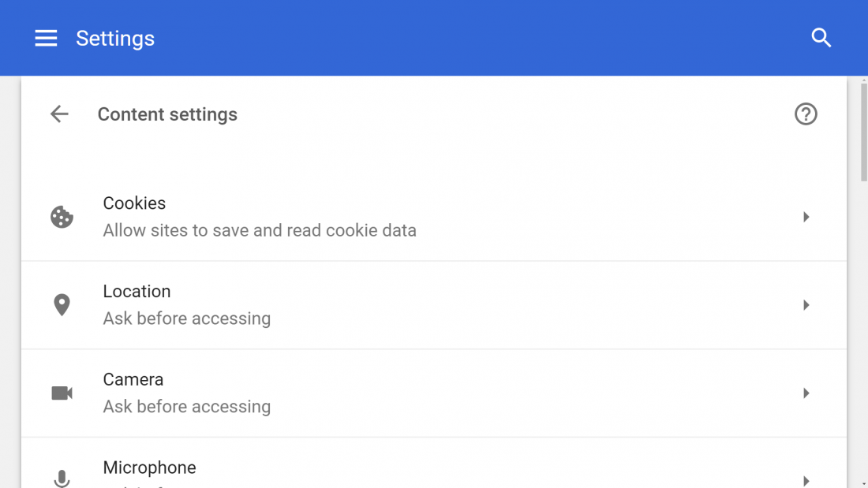Click 'Allow sites to save and read cookie data'
This screenshot has height=488, width=868.
pyautogui.click(x=260, y=230)
